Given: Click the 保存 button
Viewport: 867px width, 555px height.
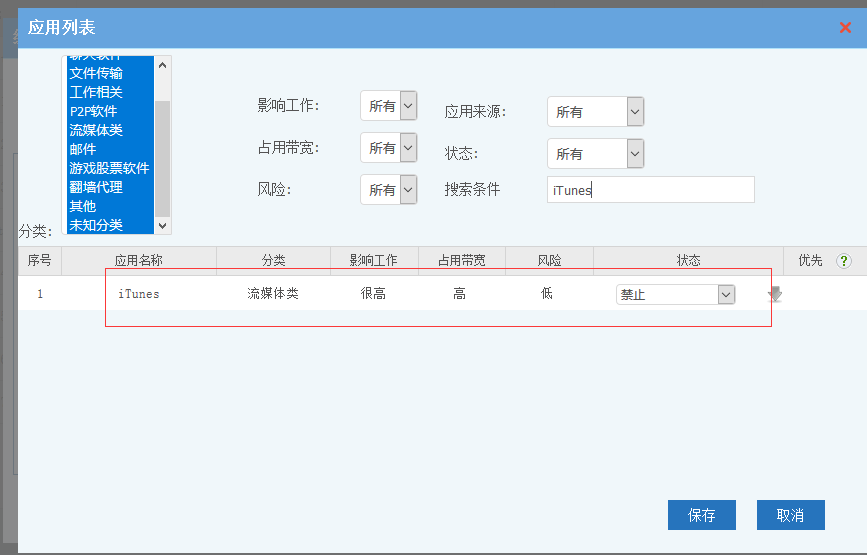Looking at the screenshot, I should tap(701, 515).
